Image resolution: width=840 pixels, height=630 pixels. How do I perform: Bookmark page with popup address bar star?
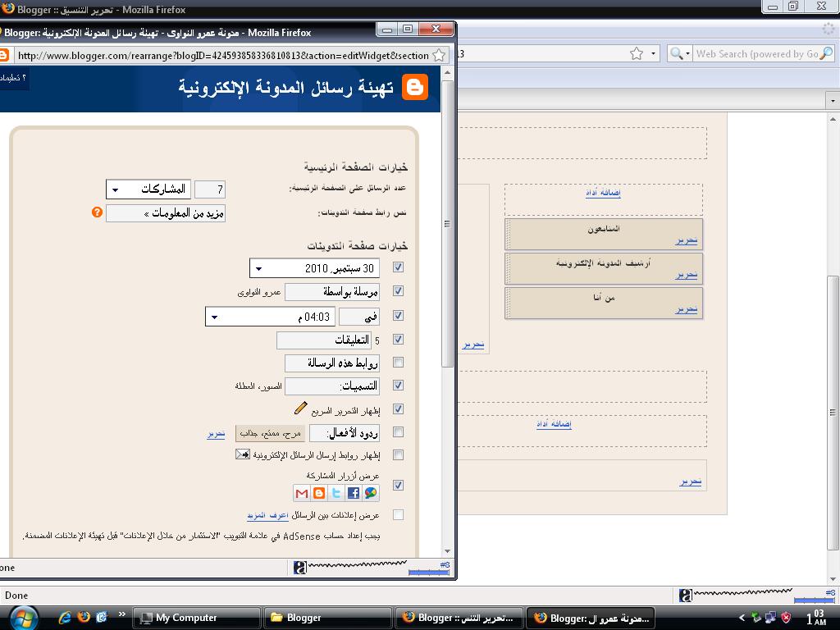pos(439,55)
